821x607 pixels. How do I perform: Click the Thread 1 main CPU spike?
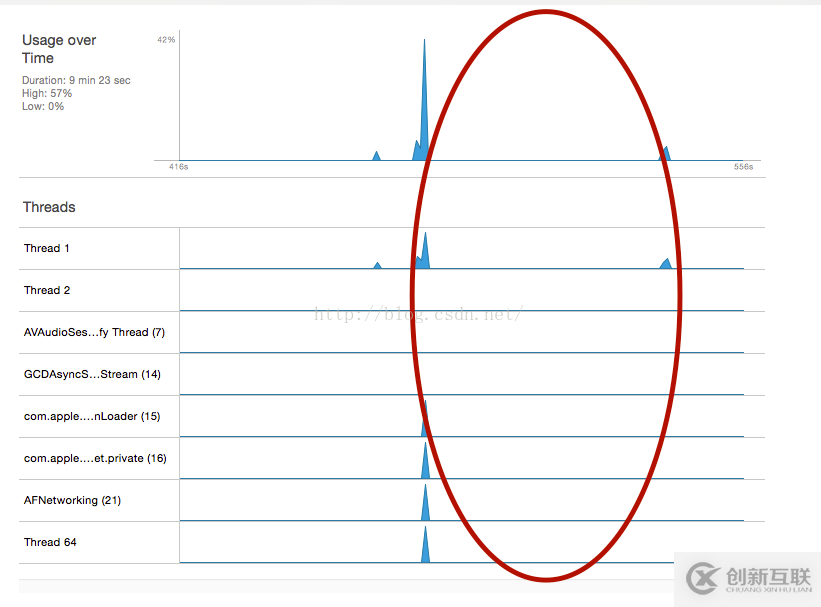click(425, 254)
